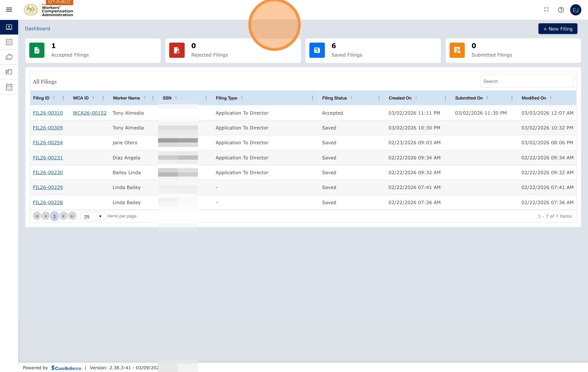Click the red Rejected Filings icon
The height and width of the screenshot is (372, 588).
[x=177, y=50]
